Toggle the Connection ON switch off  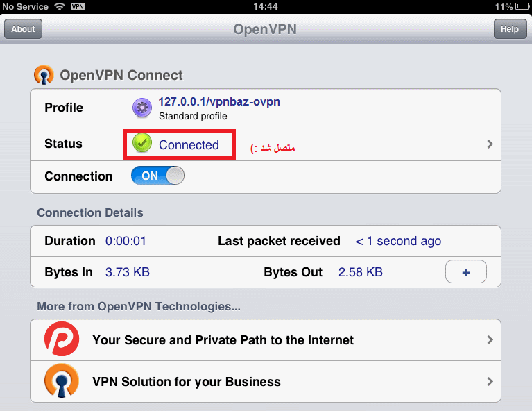point(157,176)
